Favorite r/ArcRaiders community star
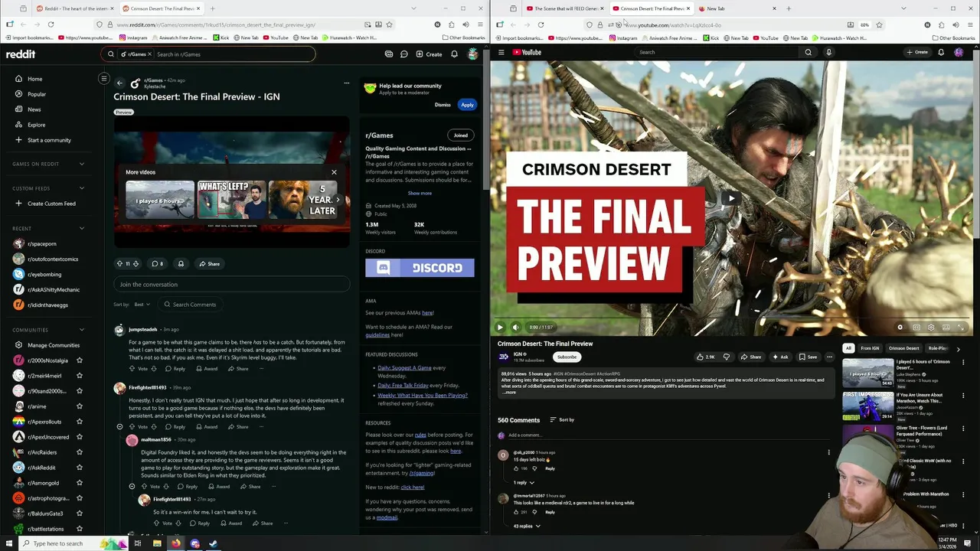980x551 pixels. tap(80, 452)
